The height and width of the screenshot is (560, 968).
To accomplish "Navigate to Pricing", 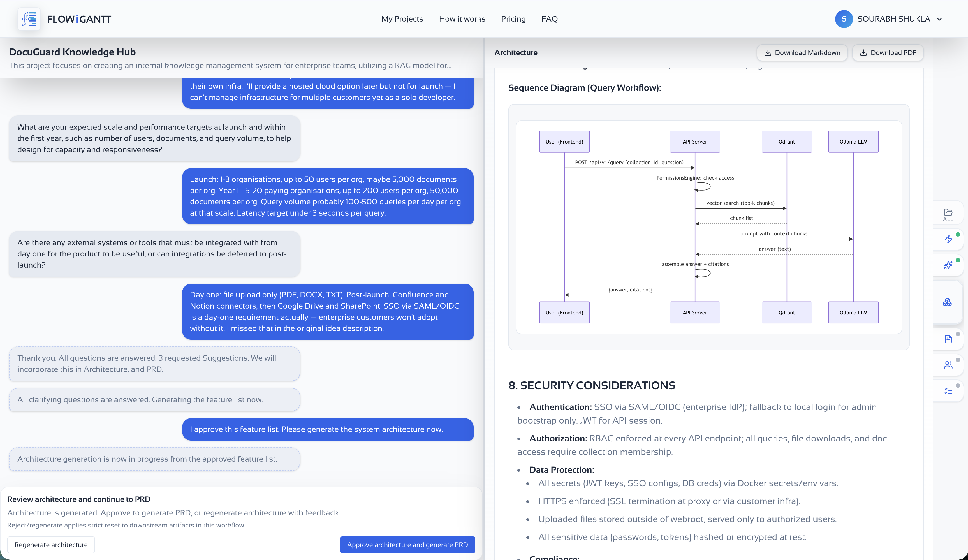I will pos(513,19).
